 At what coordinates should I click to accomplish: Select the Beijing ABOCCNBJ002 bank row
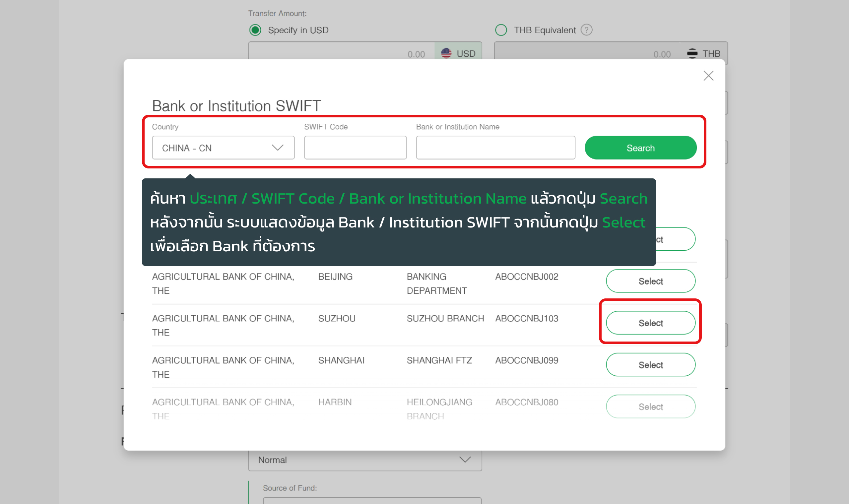pyautogui.click(x=651, y=281)
